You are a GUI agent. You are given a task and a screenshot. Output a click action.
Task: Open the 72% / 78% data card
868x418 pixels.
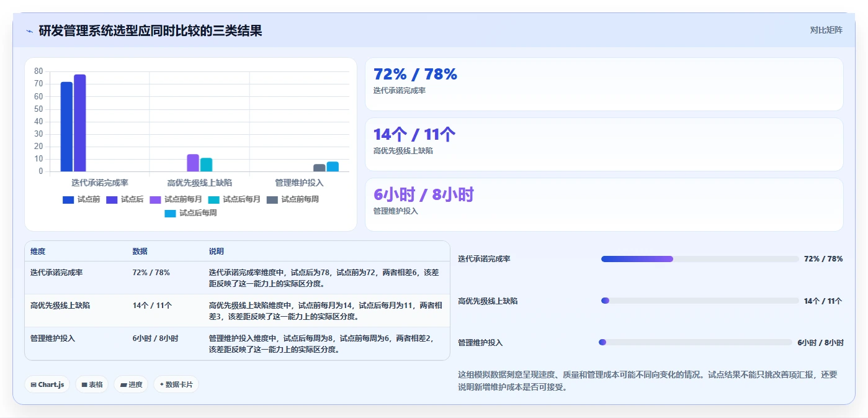click(x=604, y=84)
